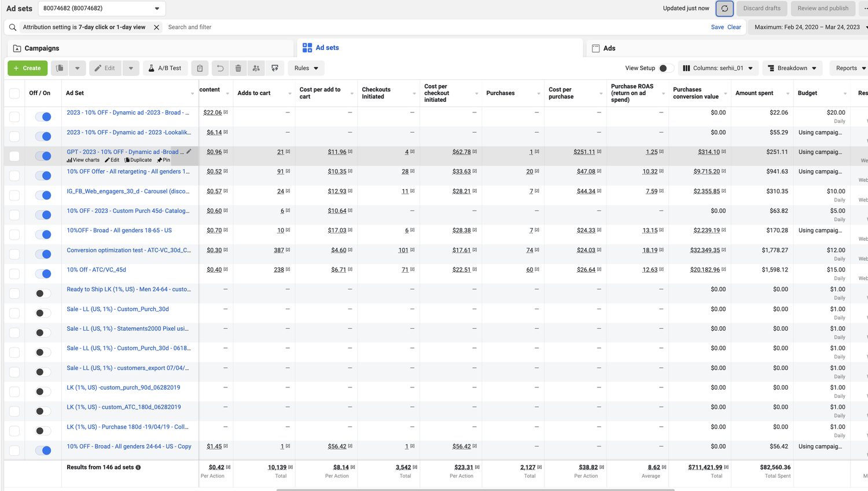Click Pin under GPT ad set
868x491 pixels.
[x=164, y=160]
